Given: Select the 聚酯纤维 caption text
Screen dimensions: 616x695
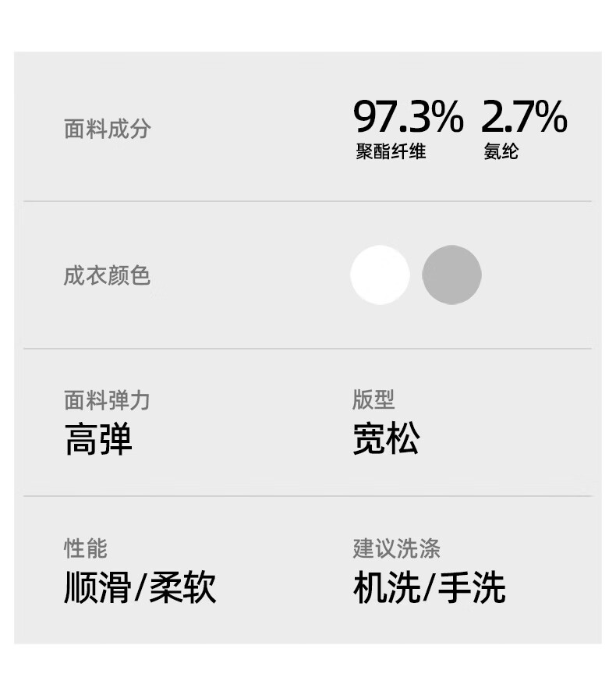Looking at the screenshot, I should click(391, 151).
